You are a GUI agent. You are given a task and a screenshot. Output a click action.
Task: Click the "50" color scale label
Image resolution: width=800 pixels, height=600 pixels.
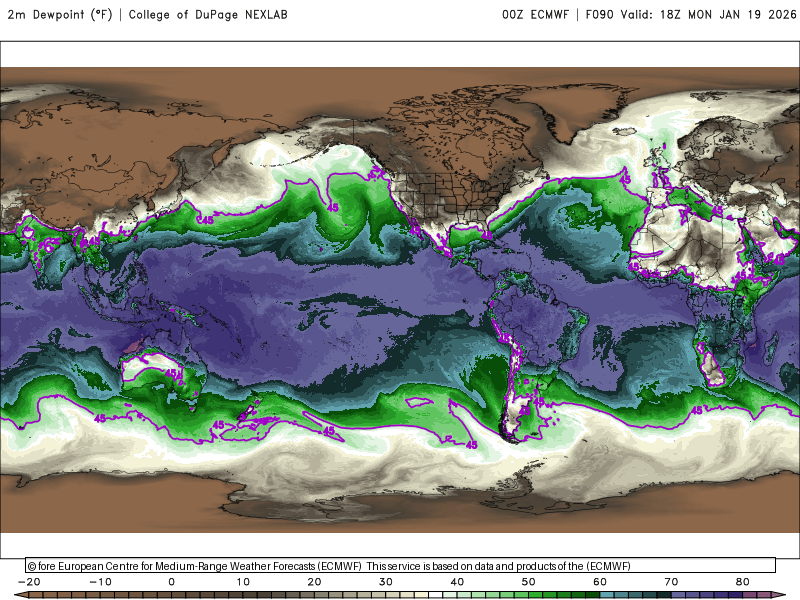[529, 582]
